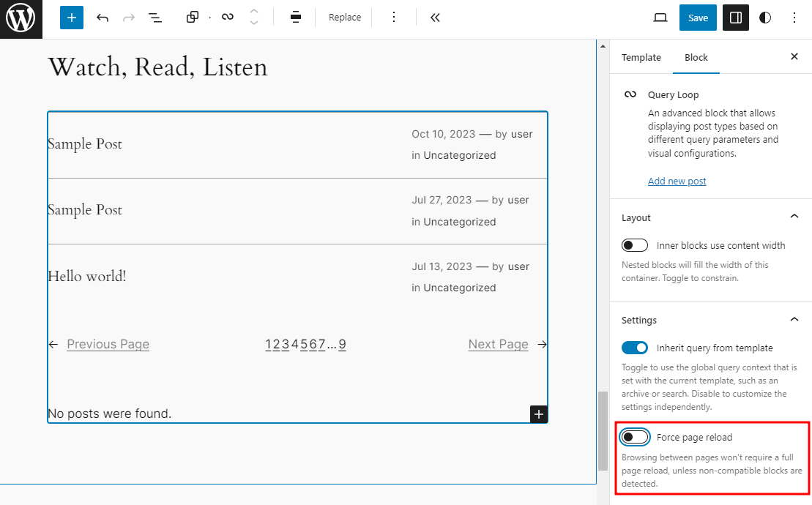812x505 pixels.
Task: Disable Inherit query from template
Action: 635,347
